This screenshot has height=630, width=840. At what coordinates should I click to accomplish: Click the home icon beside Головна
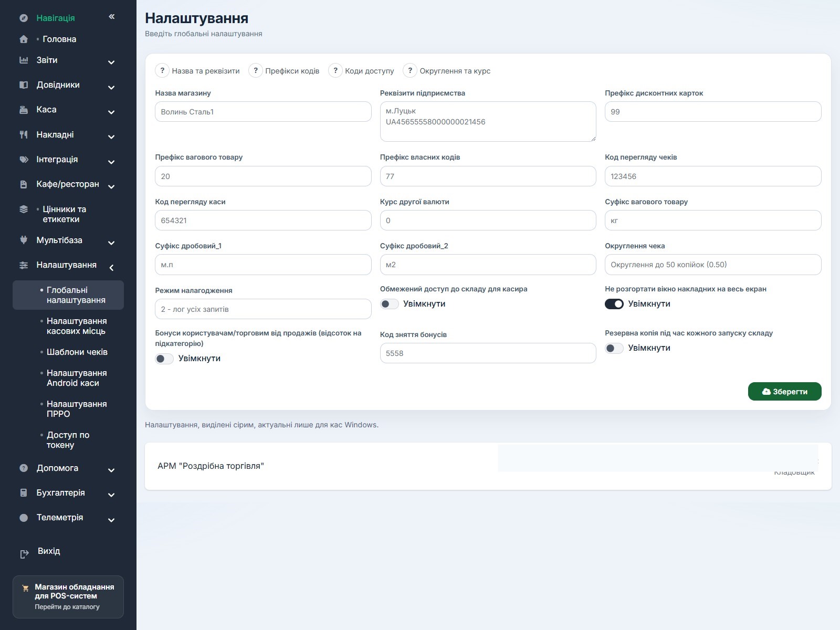tap(24, 39)
